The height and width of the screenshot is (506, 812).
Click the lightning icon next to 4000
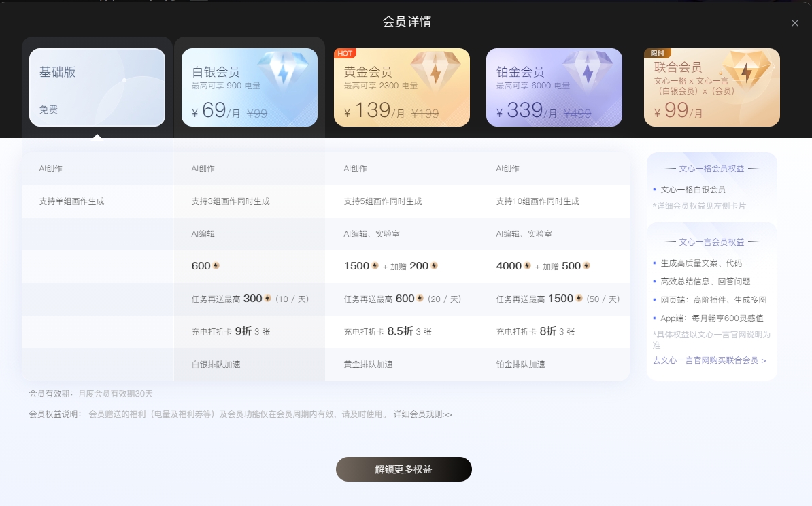[x=527, y=266]
